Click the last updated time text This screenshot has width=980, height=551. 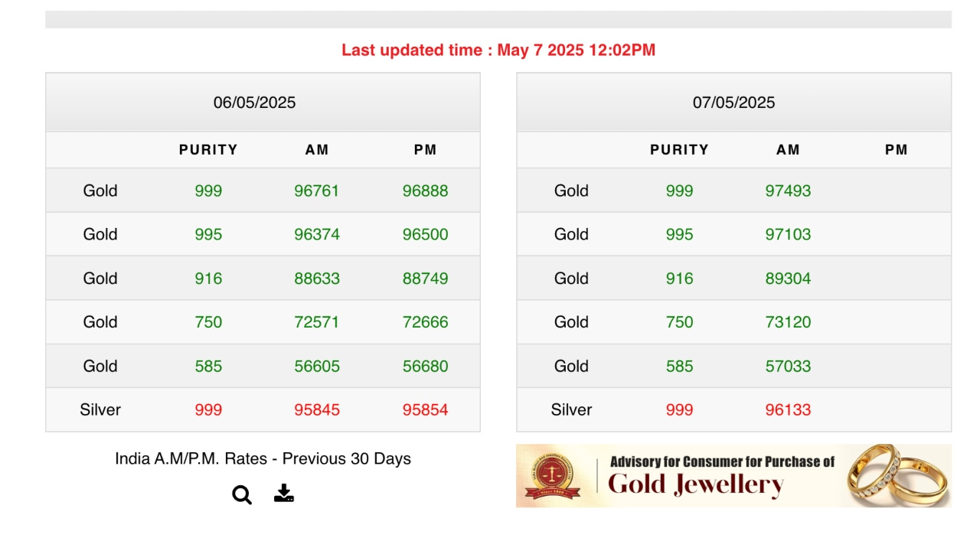[x=498, y=51]
